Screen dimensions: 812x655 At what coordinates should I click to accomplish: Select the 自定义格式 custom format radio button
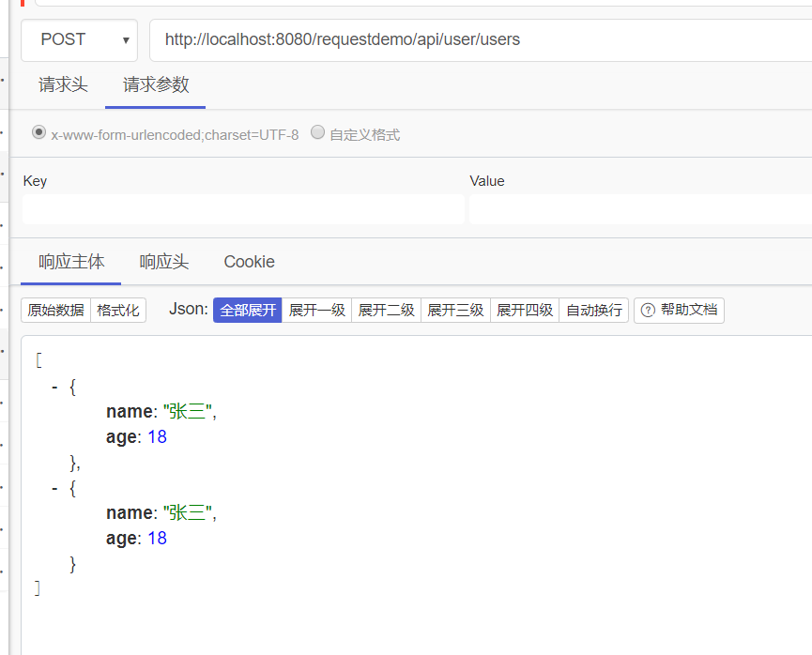pyautogui.click(x=317, y=133)
